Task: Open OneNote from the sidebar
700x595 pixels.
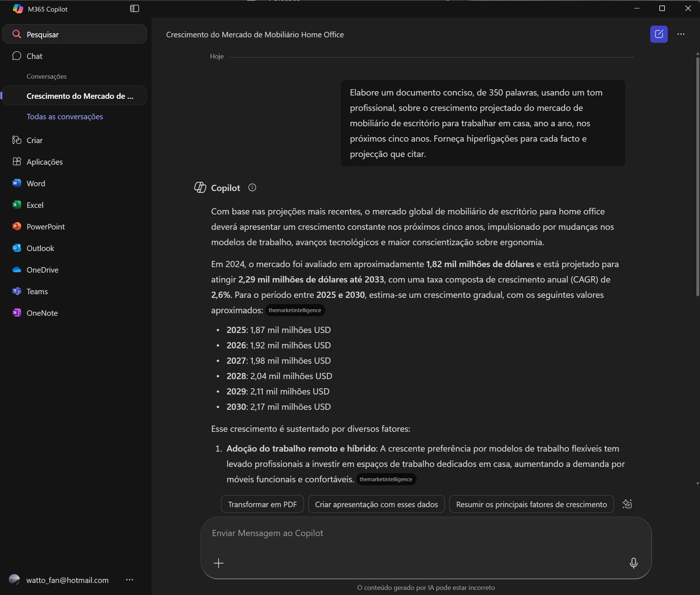Action: coord(42,313)
